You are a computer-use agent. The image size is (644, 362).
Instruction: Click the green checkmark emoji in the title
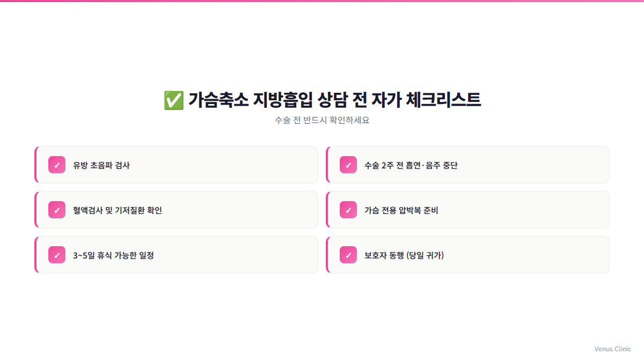tap(173, 100)
